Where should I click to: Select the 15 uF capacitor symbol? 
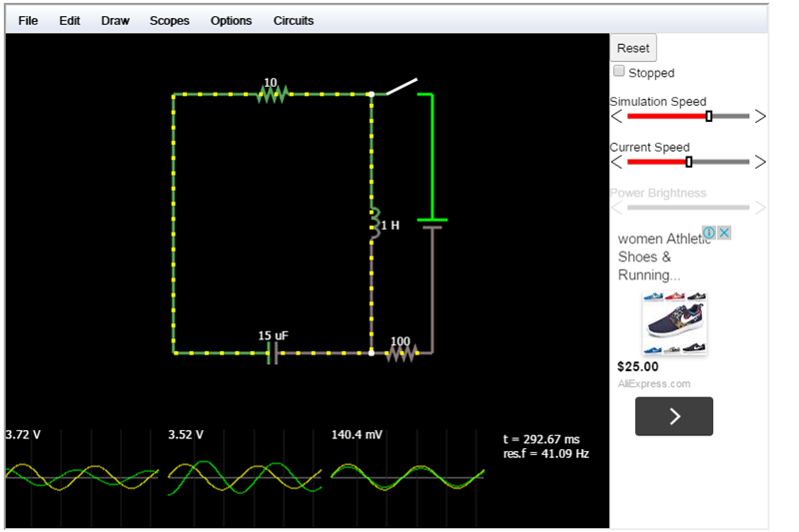pos(272,352)
